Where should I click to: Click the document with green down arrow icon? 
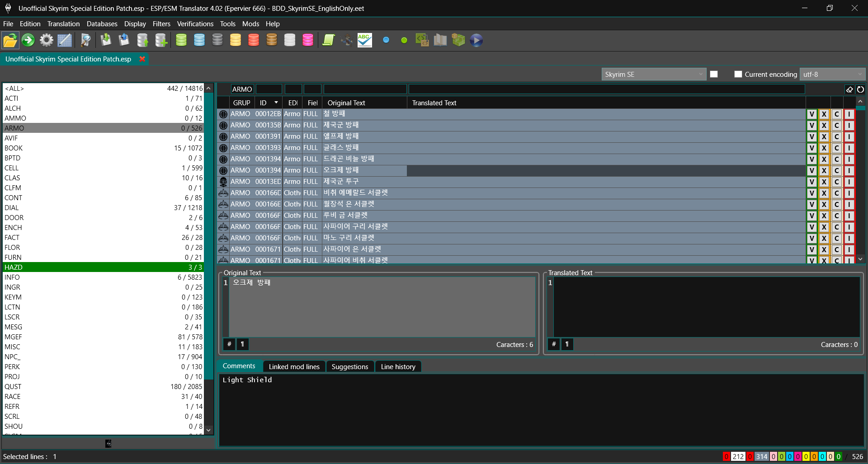[106, 40]
